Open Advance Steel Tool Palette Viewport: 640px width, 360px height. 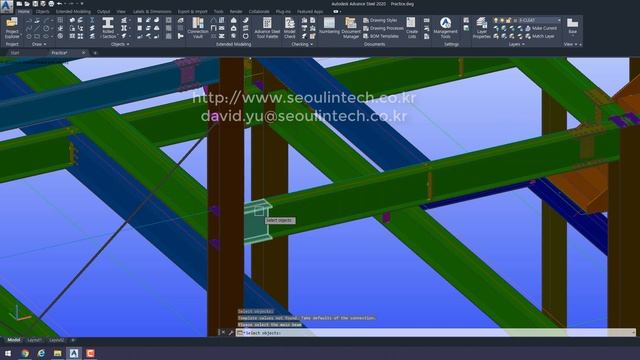tap(267, 28)
